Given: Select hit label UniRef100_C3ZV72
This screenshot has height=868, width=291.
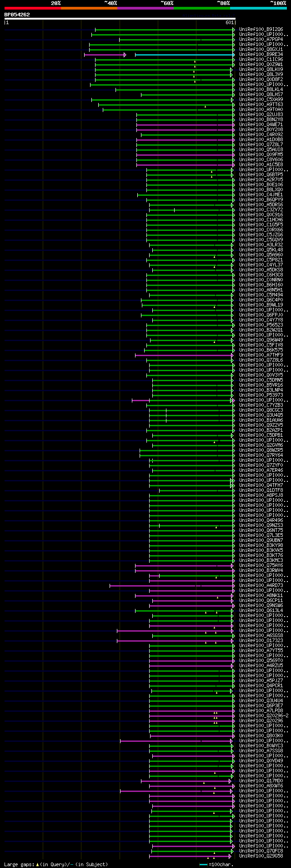Looking at the screenshot, I should coord(261,209).
